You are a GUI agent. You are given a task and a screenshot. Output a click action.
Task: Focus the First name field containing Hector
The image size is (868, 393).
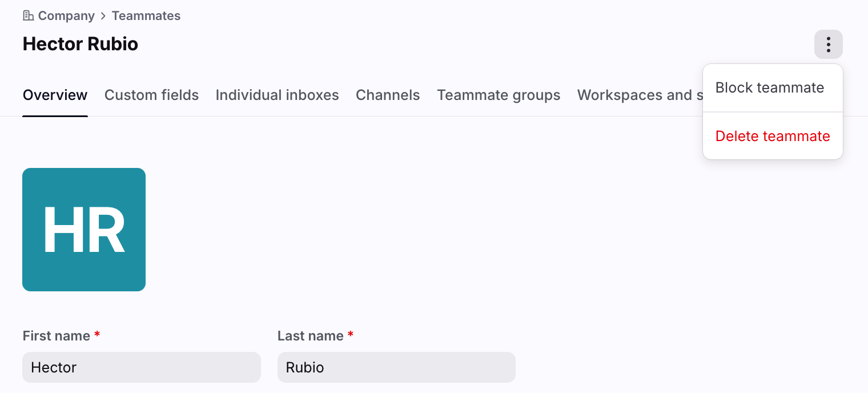click(142, 367)
